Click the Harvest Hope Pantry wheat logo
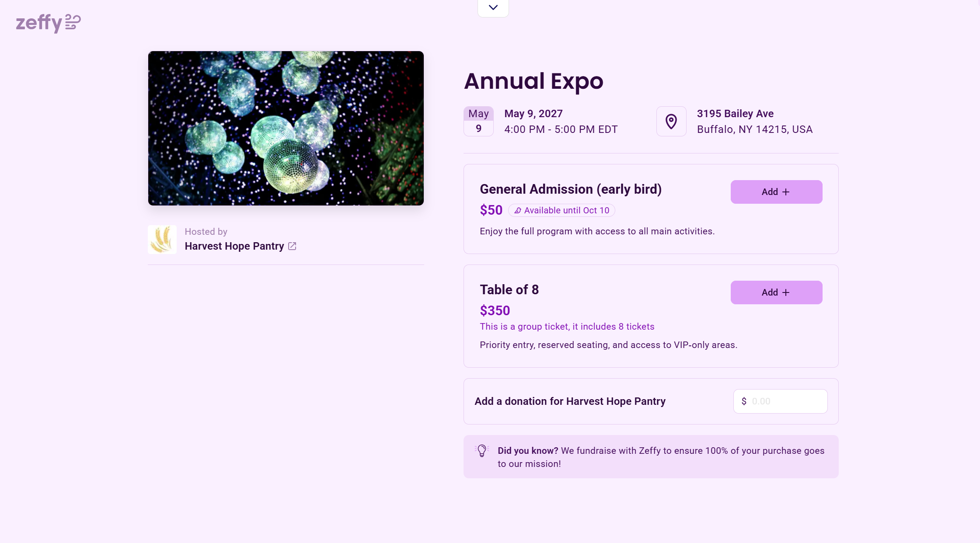This screenshot has width=980, height=543. tap(162, 239)
